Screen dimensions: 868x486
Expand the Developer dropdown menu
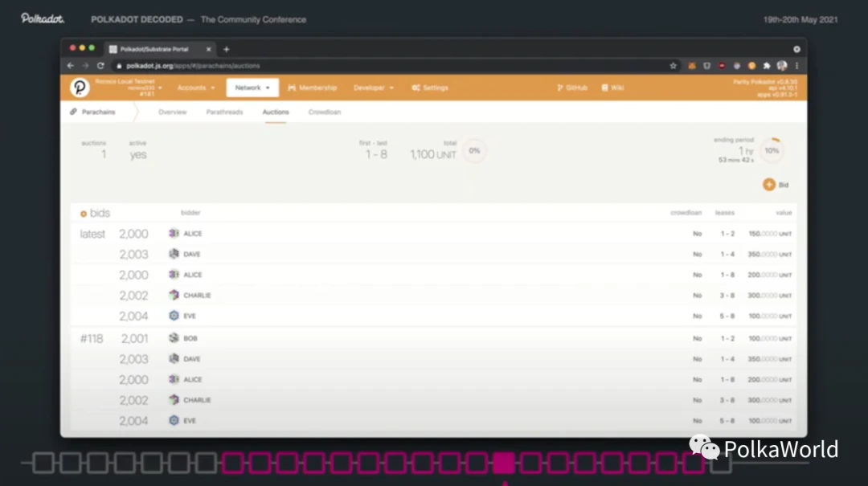(374, 88)
